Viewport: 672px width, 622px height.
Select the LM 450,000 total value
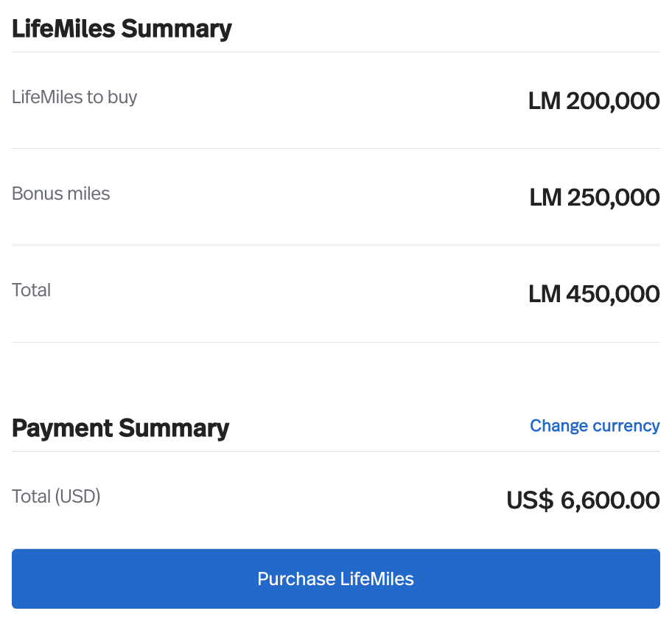pyautogui.click(x=594, y=294)
